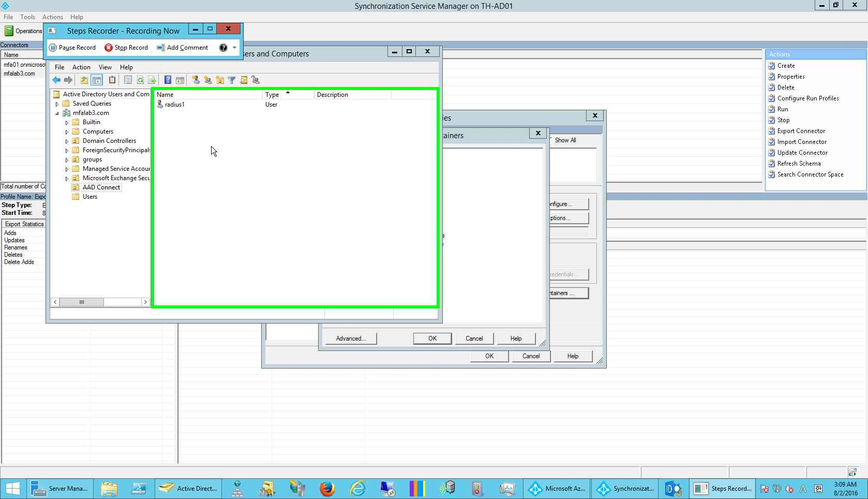Image resolution: width=868 pixels, height=499 pixels.
Task: Open the File menu in Users and Computers
Action: (59, 67)
